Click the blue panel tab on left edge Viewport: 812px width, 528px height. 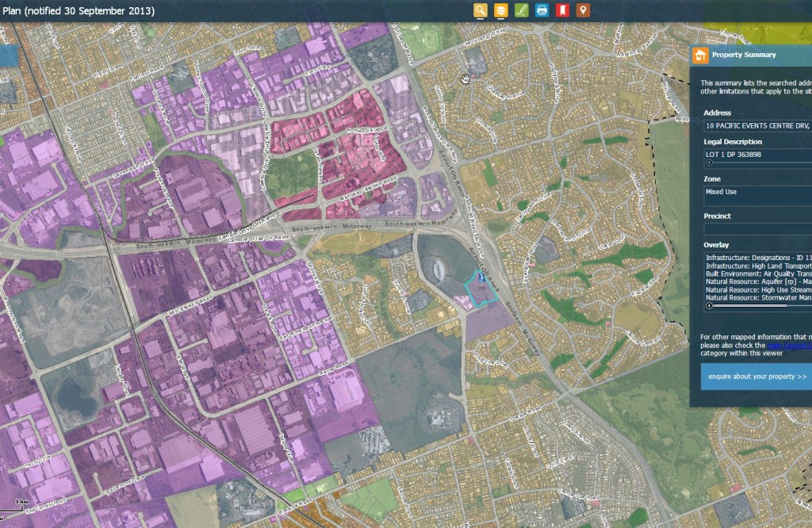coord(8,55)
